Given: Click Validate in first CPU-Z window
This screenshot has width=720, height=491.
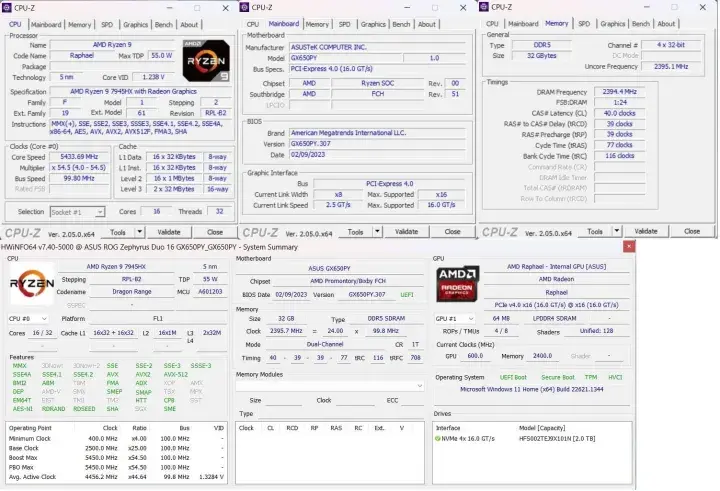Looking at the screenshot, I should pyautogui.click(x=169, y=232).
